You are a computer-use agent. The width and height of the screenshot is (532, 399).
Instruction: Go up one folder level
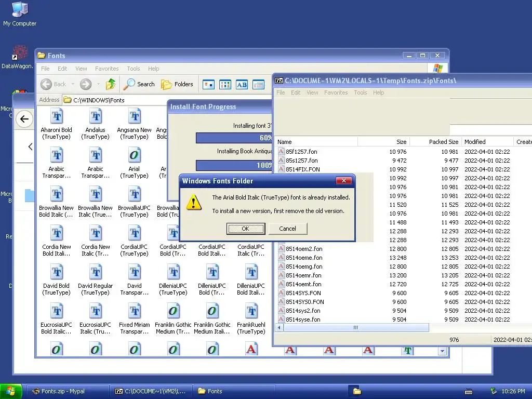pyautogui.click(x=111, y=84)
